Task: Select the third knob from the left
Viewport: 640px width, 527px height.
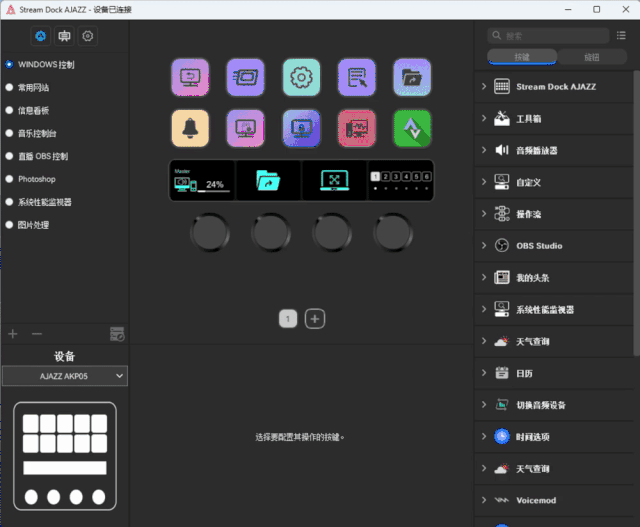Action: point(332,233)
